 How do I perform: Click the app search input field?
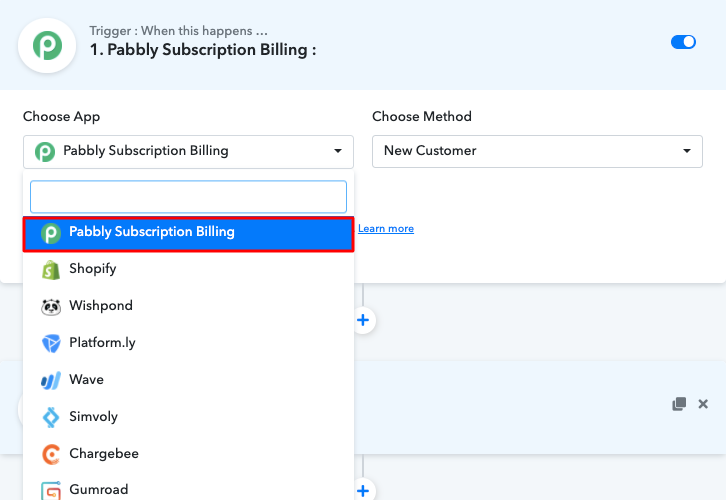188,197
